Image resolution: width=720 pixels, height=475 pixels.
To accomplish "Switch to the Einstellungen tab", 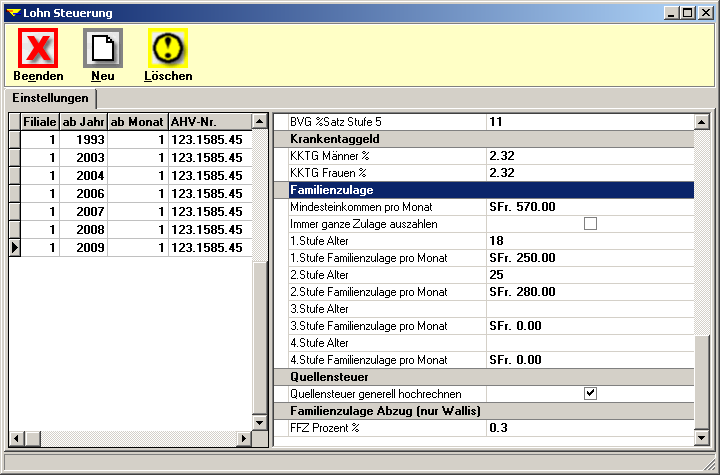I will (x=50, y=98).
